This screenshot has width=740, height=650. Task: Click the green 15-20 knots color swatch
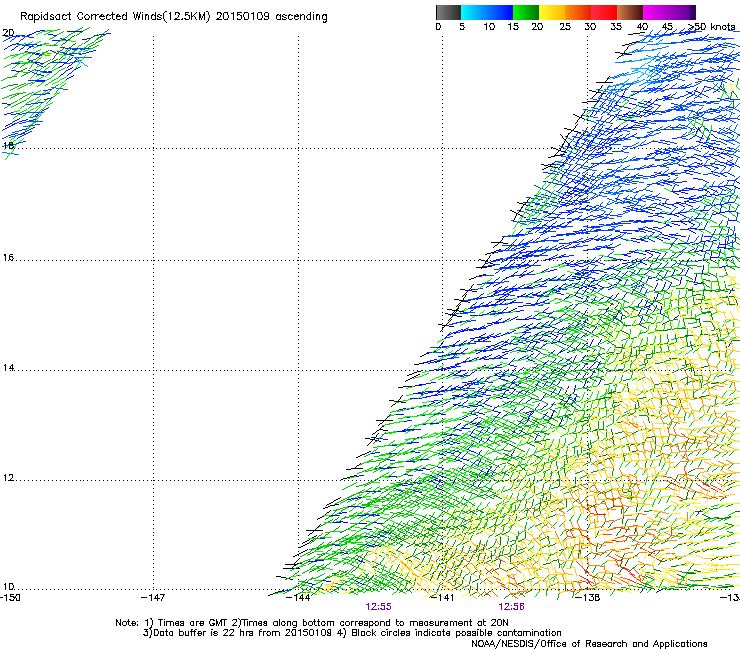pyautogui.click(x=526, y=12)
